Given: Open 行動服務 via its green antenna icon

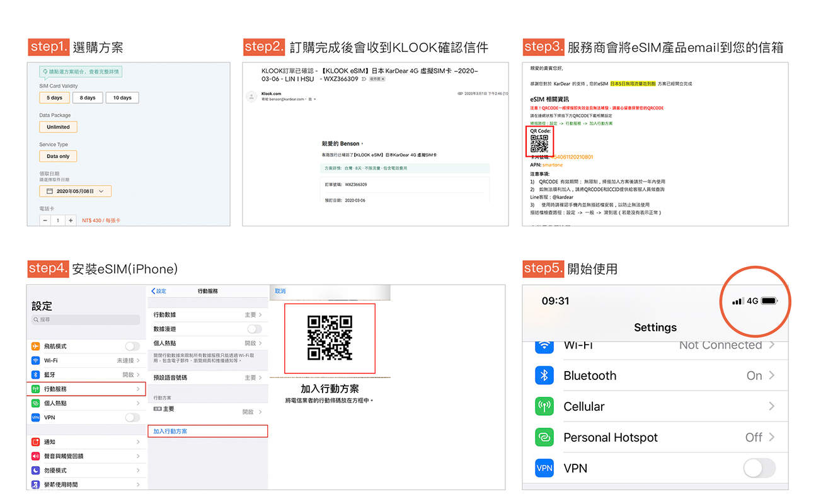Looking at the screenshot, I should [x=37, y=389].
